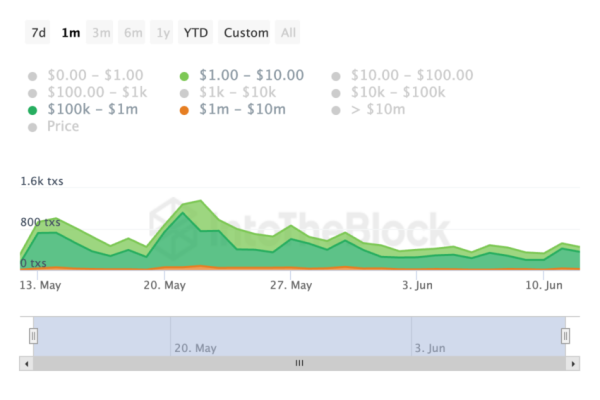The image size is (600, 400).
Task: Click the orange $1m - $10m legend dot
Action: tap(184, 109)
